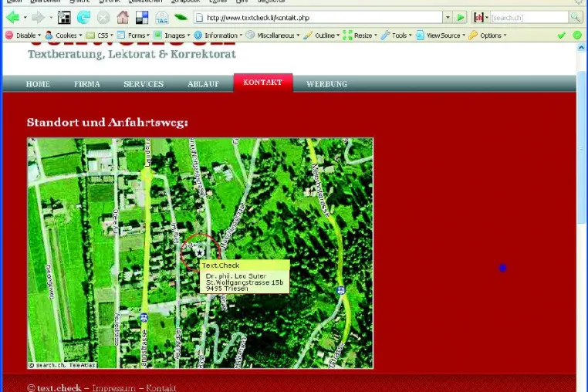Click the page icon in address bar

200,18
